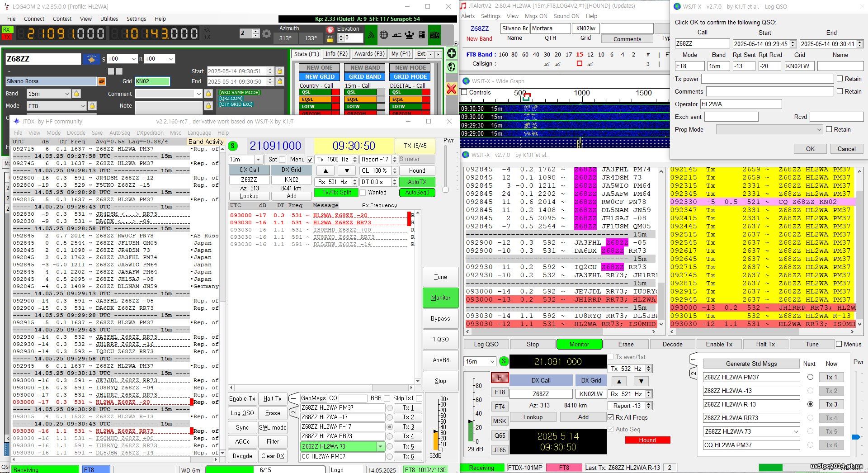Open the Prop Mode dropdown in Log QSO
The height and width of the screenshot is (473, 868).
[819, 129]
